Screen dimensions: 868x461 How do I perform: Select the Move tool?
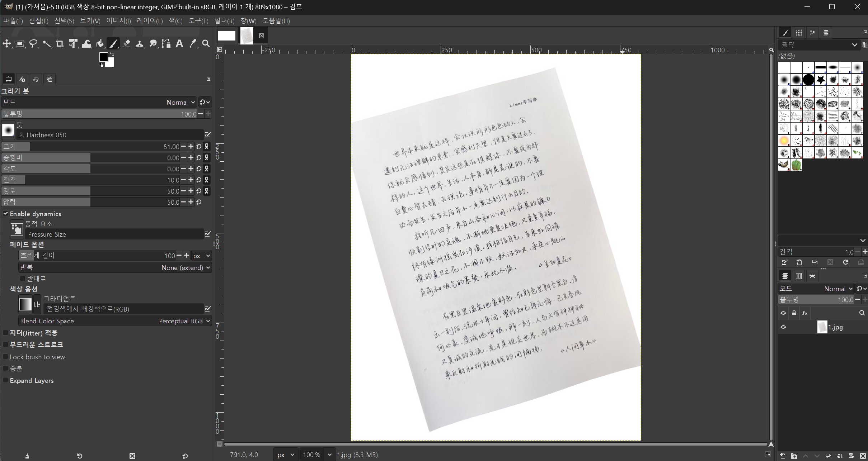point(7,44)
